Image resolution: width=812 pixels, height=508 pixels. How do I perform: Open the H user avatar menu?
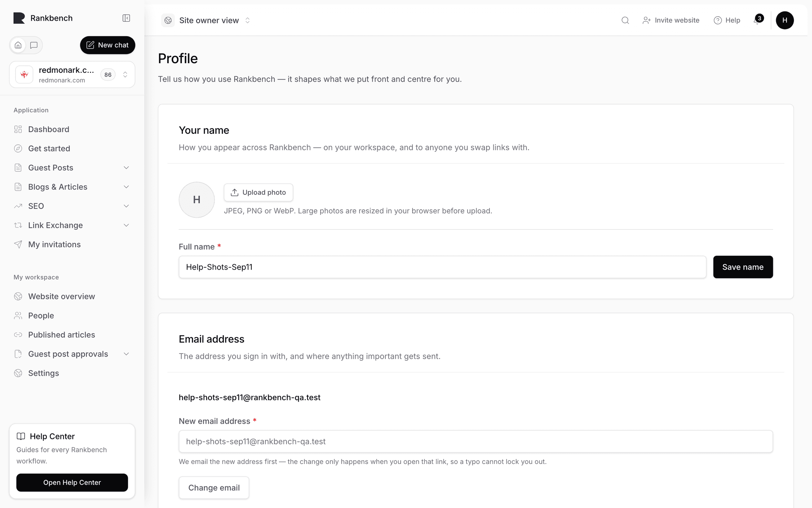coord(785,20)
